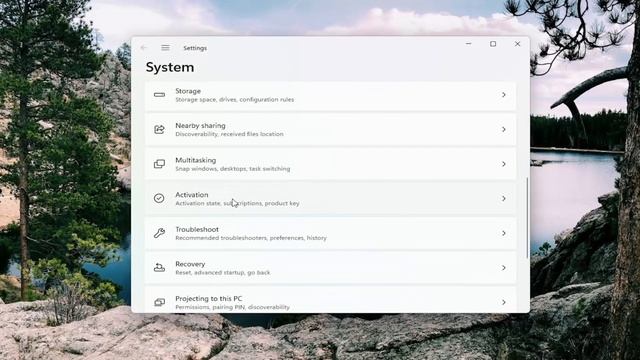The width and height of the screenshot is (640, 360).
Task: Expand Nearby sharing chevron arrow
Action: click(504, 129)
